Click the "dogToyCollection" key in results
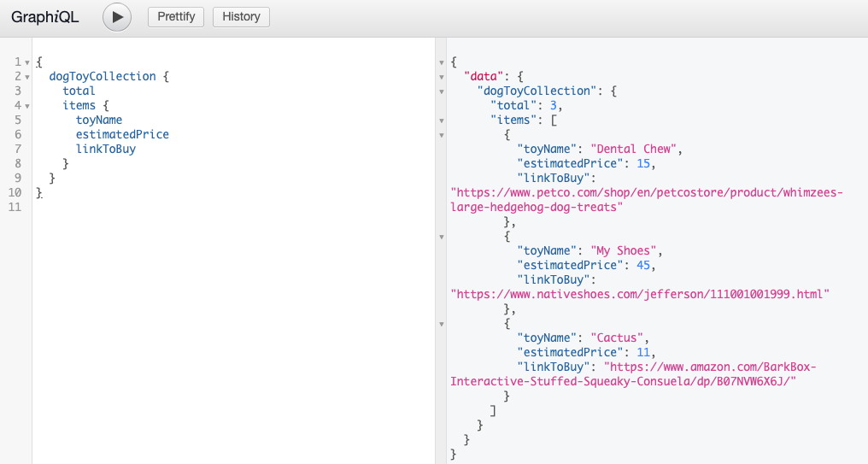 coord(537,91)
